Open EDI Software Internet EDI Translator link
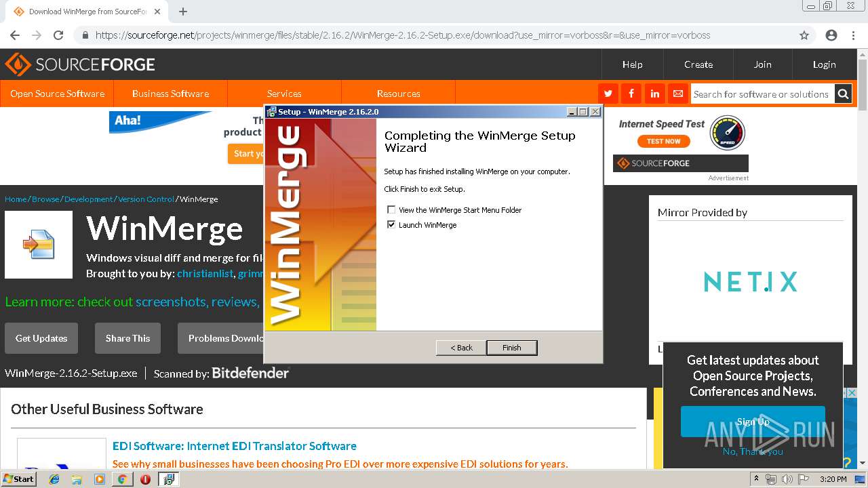 [x=235, y=446]
